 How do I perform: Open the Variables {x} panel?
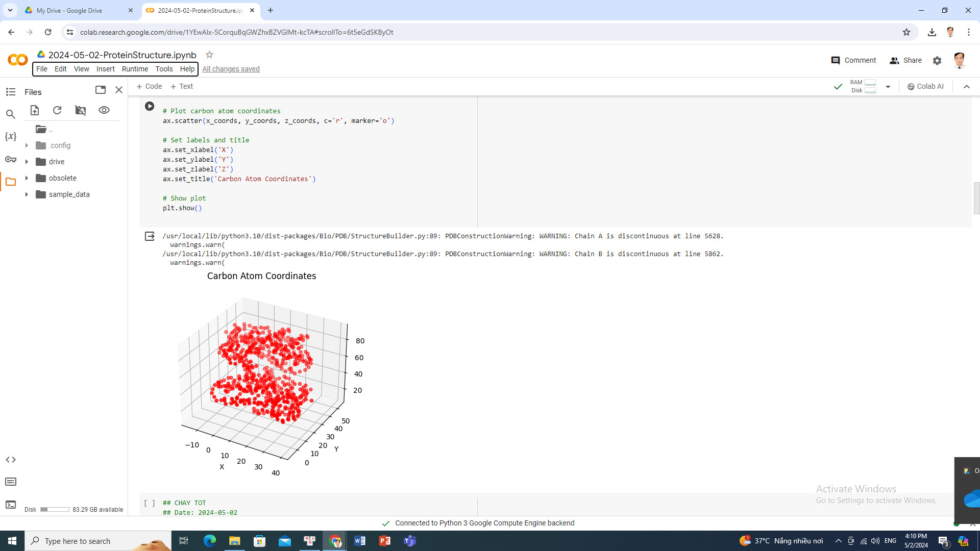click(11, 136)
